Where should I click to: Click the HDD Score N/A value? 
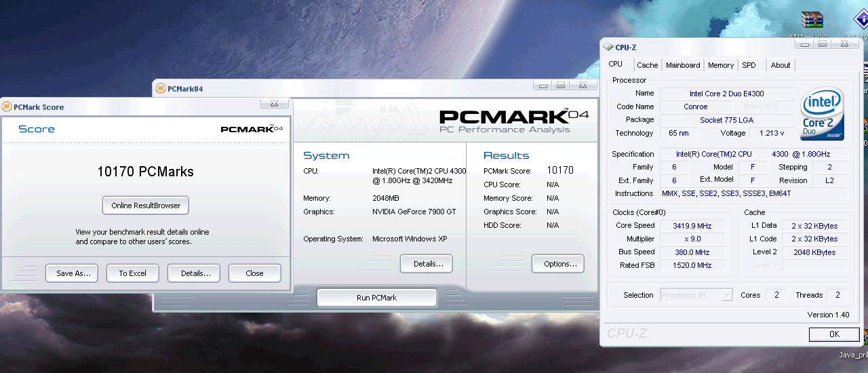pos(553,225)
